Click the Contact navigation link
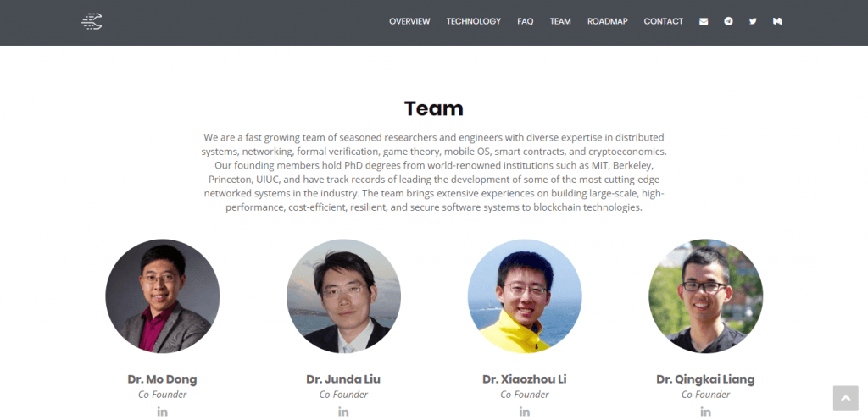This screenshot has height=420, width=868. click(663, 21)
